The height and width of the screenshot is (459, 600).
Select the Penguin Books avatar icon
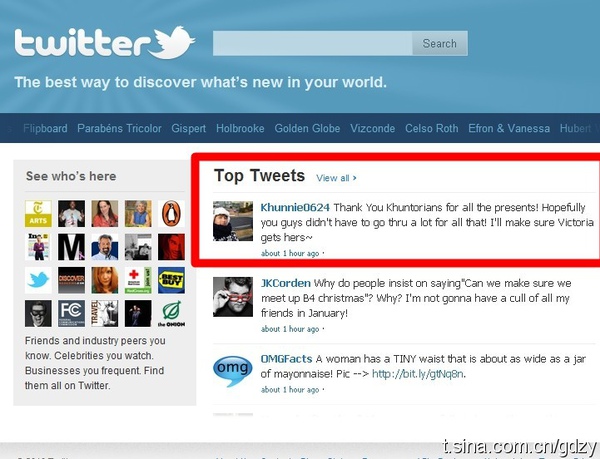point(171,214)
